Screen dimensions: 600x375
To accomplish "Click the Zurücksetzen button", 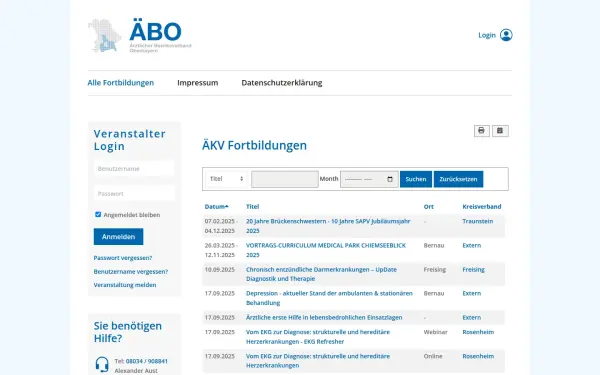I will click(458, 179).
